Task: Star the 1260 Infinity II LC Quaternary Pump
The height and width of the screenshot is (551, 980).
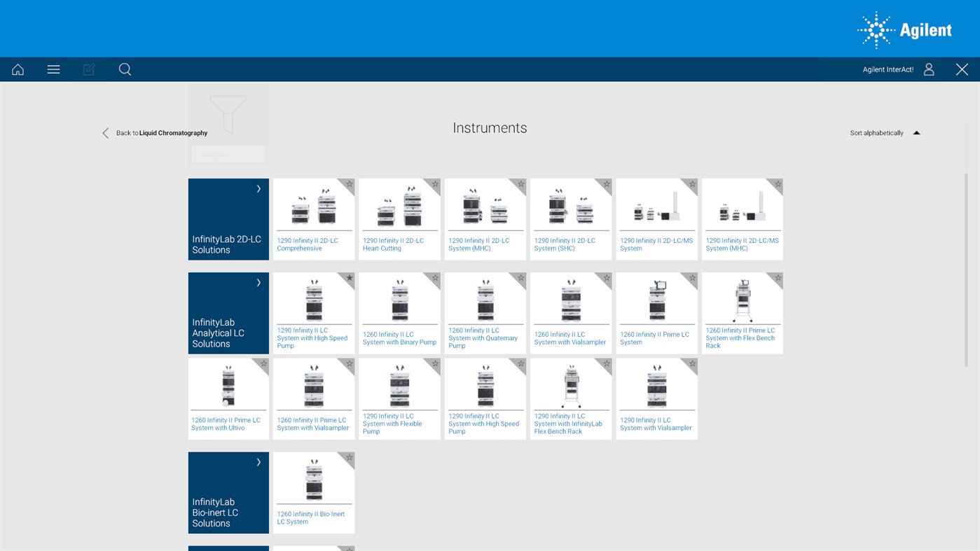Action: (520, 279)
